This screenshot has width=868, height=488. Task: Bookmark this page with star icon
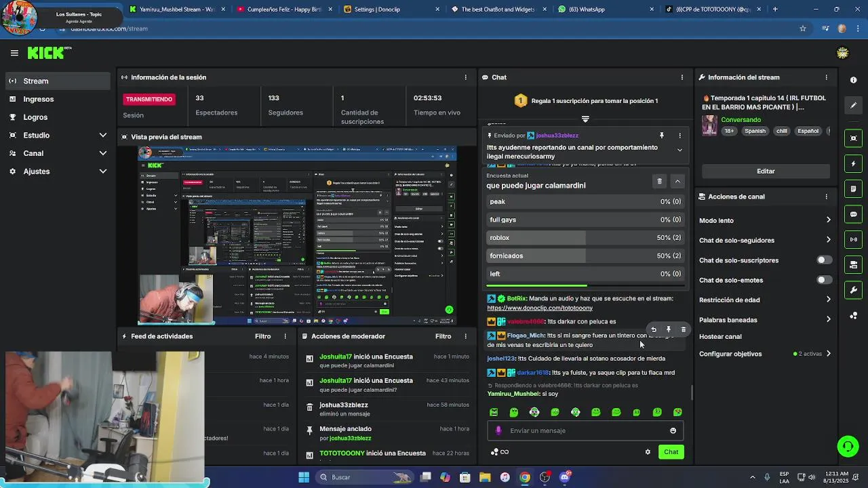(x=803, y=28)
